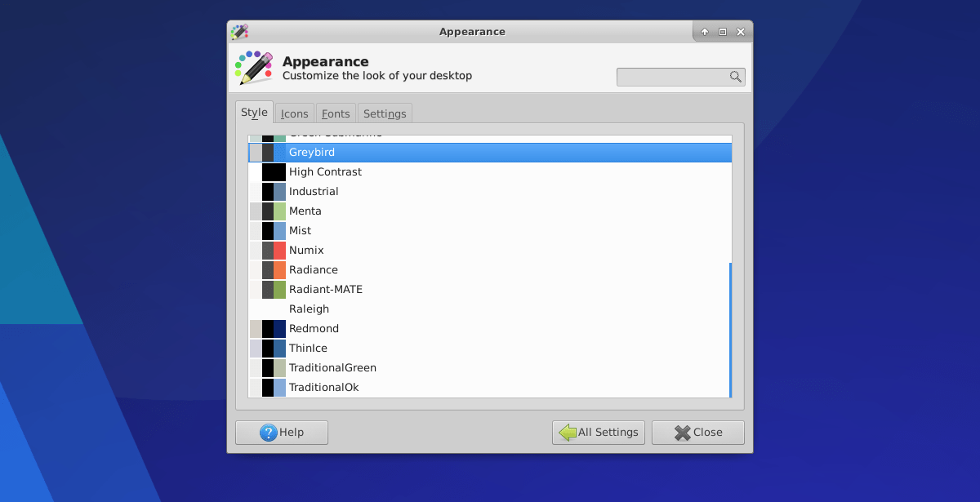The image size is (980, 502).
Task: Click the question-mark icon on the Help button
Action: tap(267, 433)
